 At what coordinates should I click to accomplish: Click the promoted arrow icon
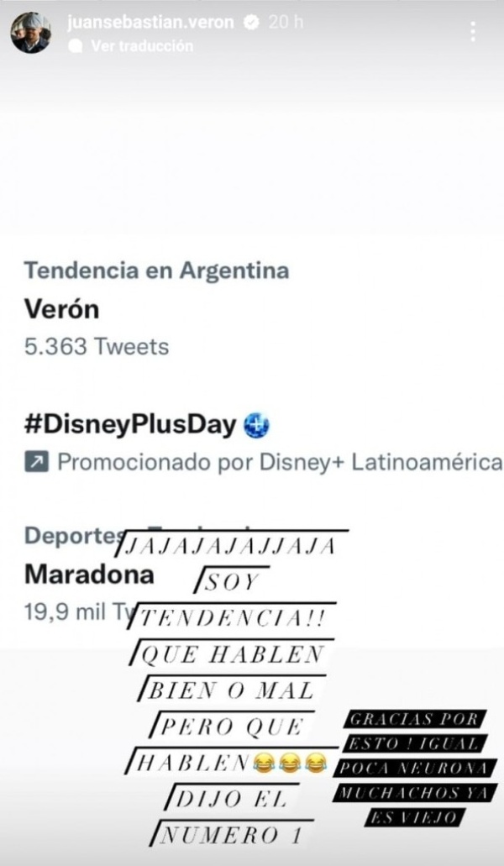click(36, 462)
